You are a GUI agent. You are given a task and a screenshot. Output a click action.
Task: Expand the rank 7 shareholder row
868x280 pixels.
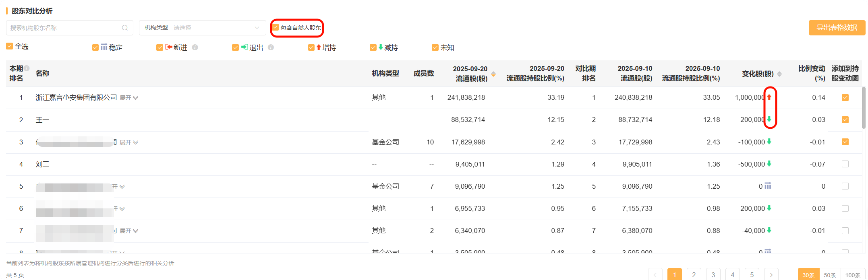[129, 231]
